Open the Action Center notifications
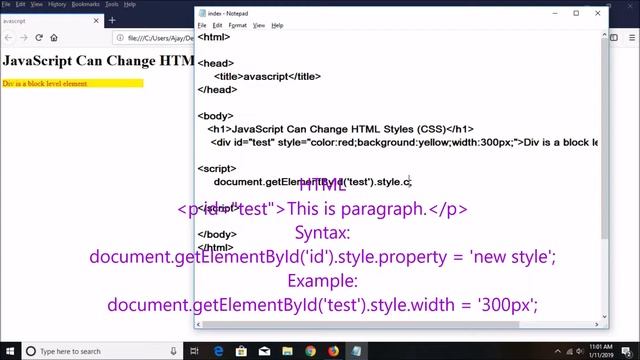This screenshot has width=640, height=360. click(627, 351)
